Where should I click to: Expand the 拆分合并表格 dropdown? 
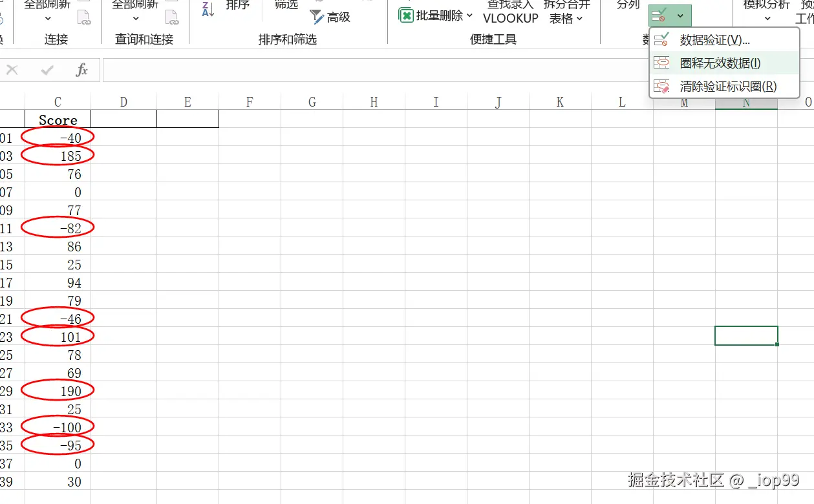point(579,19)
